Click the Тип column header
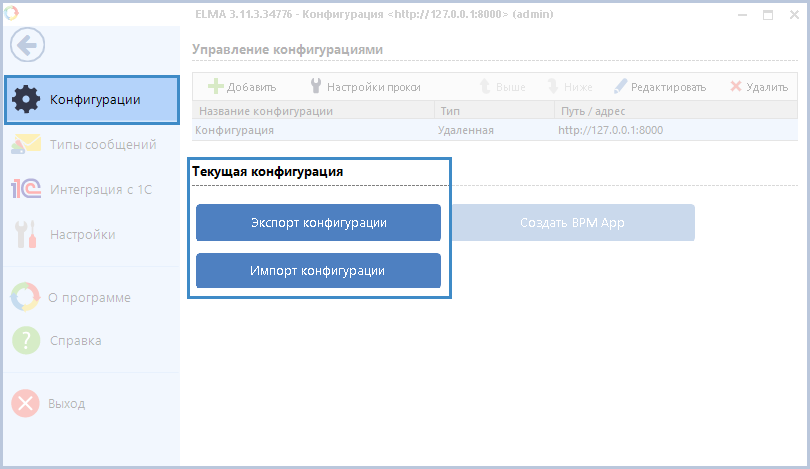This screenshot has height=469, width=810. point(495,111)
